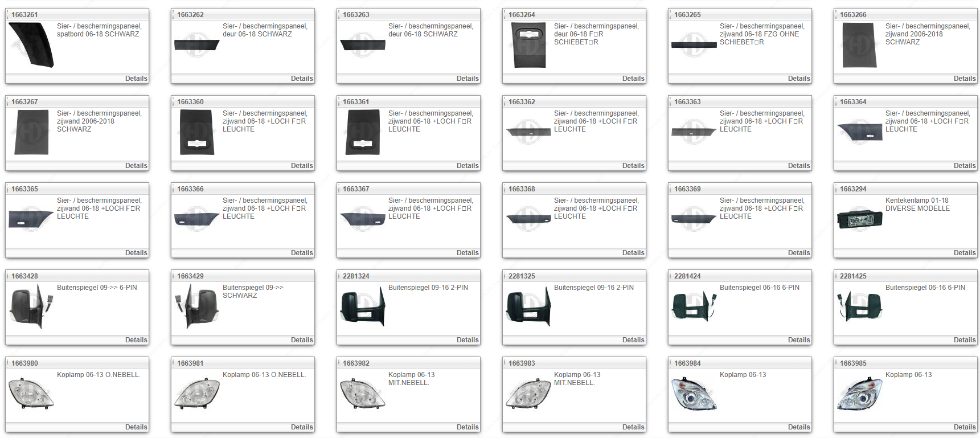Select part number 2281325 header
This screenshot has width=980, height=438.
coord(522,276)
